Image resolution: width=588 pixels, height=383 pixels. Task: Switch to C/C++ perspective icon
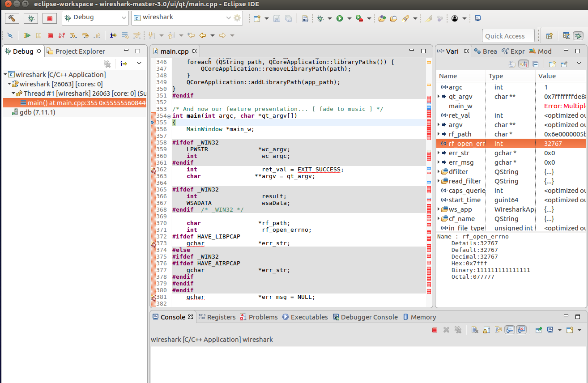pyautogui.click(x=567, y=36)
